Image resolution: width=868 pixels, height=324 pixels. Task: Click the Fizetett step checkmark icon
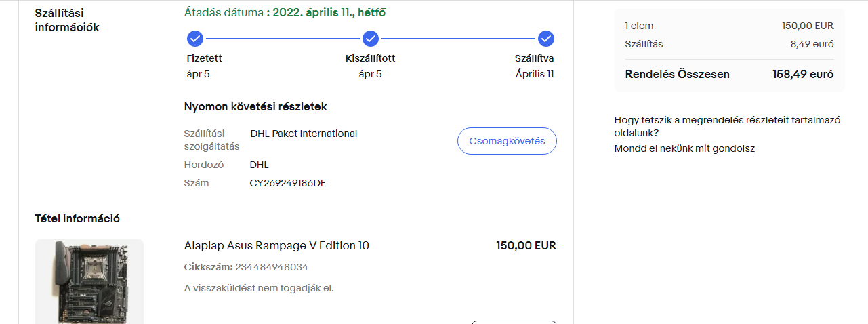194,38
